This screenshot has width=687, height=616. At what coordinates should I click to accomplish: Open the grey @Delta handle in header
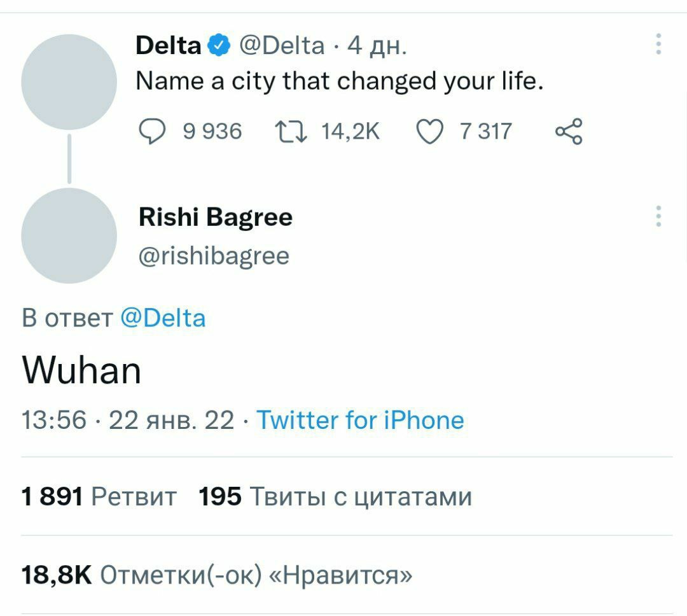(281, 46)
